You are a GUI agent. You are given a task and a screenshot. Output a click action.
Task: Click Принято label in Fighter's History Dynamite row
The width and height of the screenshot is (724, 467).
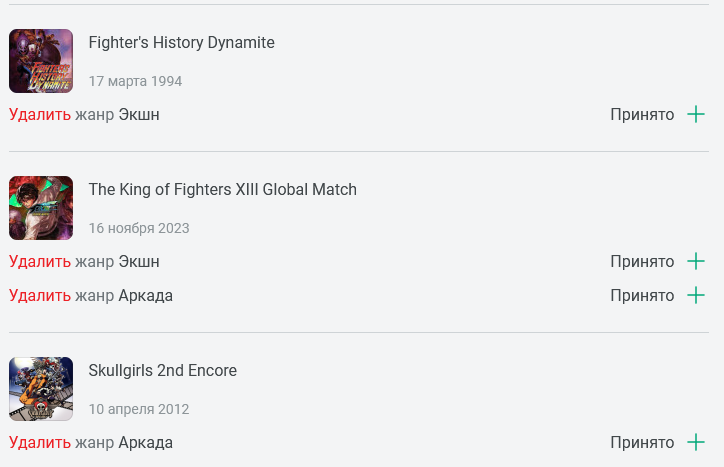(642, 115)
